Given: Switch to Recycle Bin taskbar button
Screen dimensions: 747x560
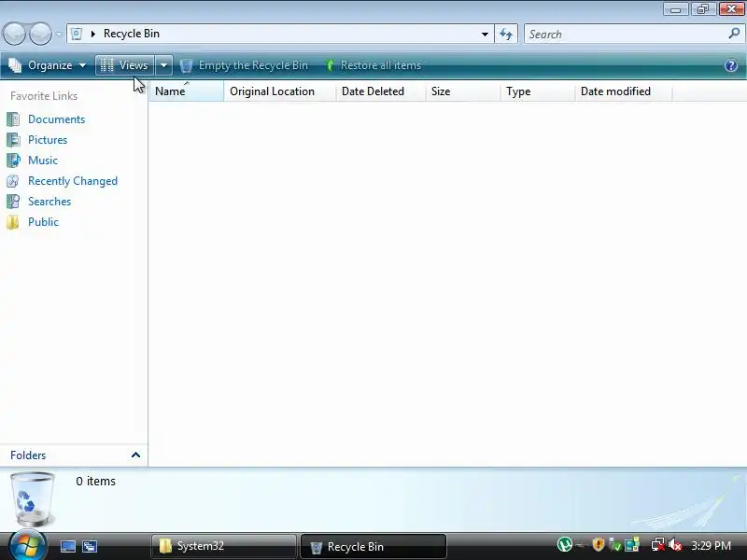Looking at the screenshot, I should pyautogui.click(x=373, y=546).
